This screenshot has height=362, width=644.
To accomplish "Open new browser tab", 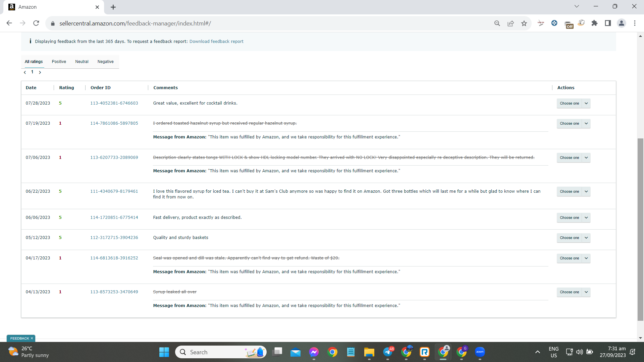I will pyautogui.click(x=113, y=7).
